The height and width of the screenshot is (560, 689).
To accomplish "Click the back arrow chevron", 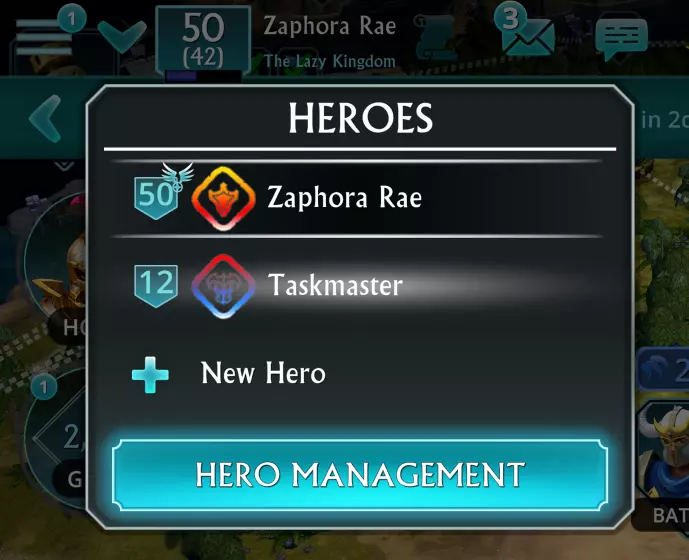I will (45, 119).
